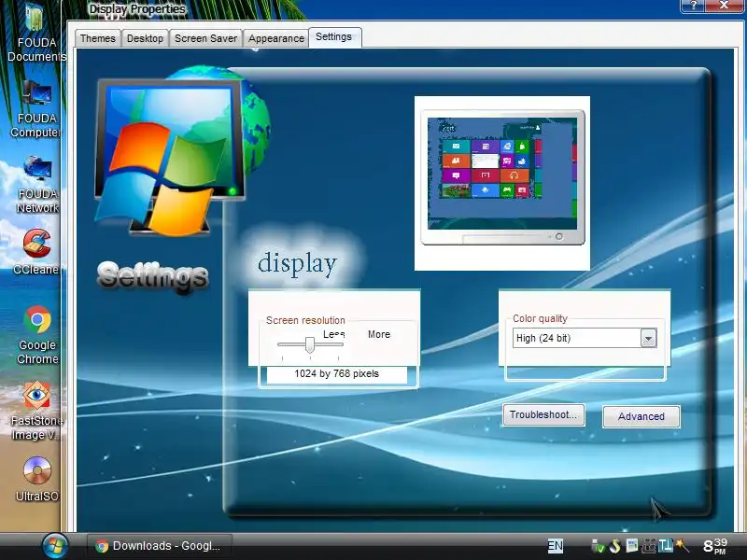Open FOUDA Documents desktop icon

[x=35, y=34]
